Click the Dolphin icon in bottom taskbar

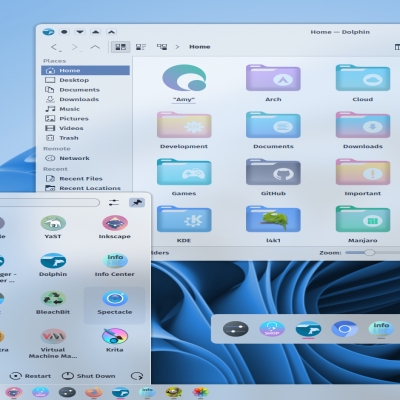click(x=120, y=392)
